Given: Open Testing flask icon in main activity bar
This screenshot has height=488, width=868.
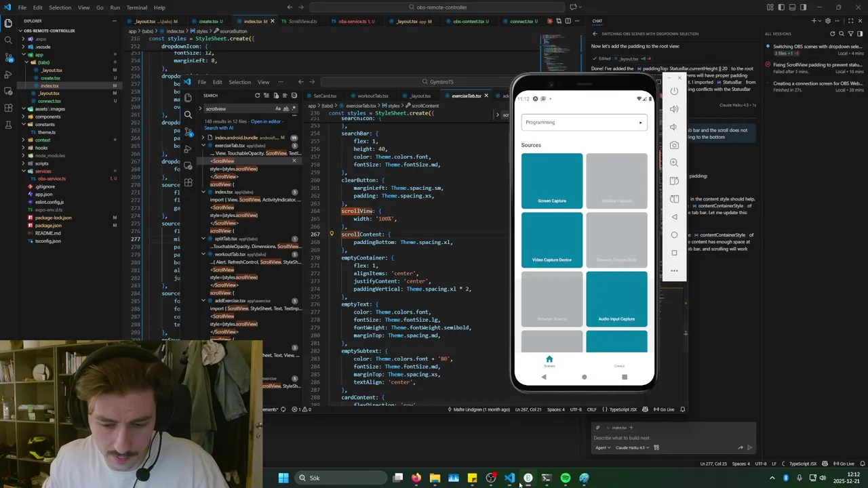Looking at the screenshot, I should click(8, 125).
